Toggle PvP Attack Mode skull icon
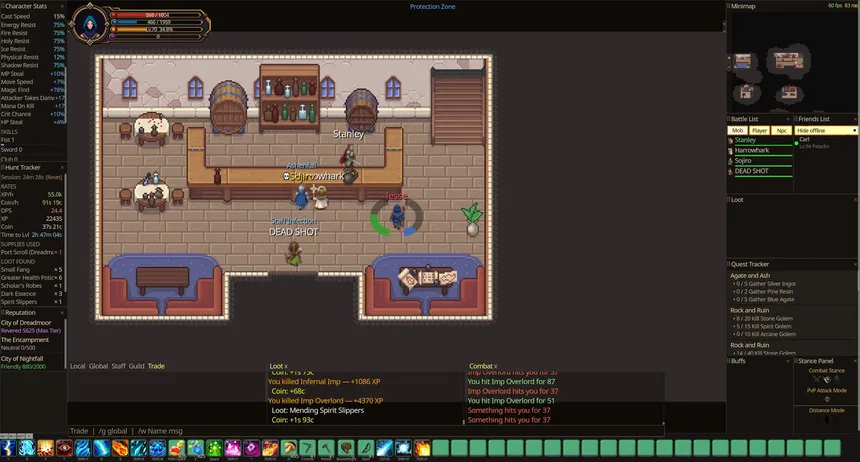Viewport: 860px width, 462px height. pos(827,399)
